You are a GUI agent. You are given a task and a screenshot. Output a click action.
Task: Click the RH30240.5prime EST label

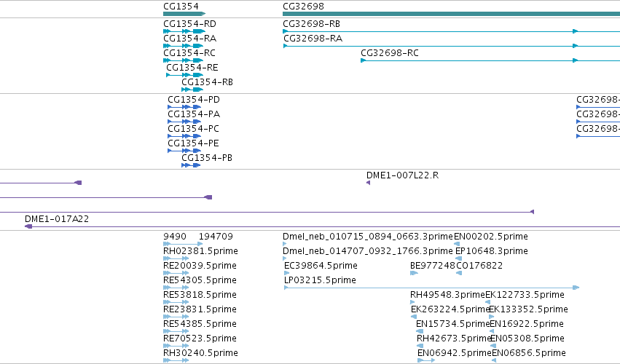coord(200,353)
